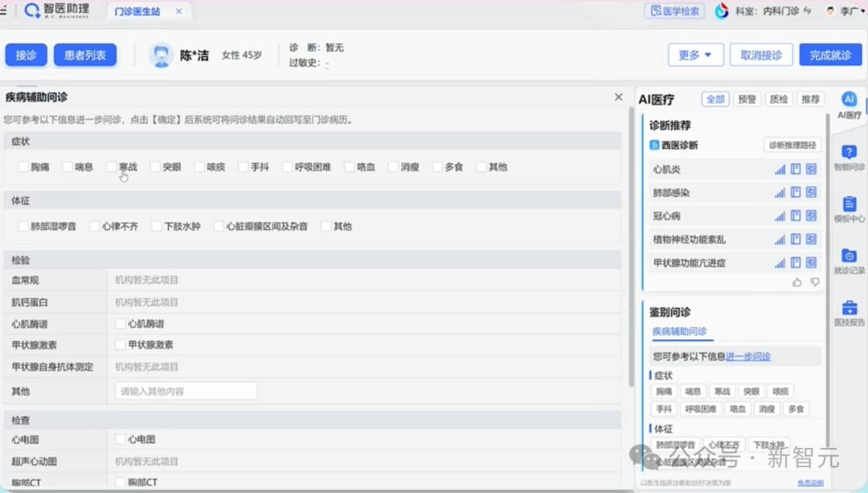Viewport: 868px width, 493px height.
Task: Click the 完成就诊 button
Action: click(x=830, y=55)
